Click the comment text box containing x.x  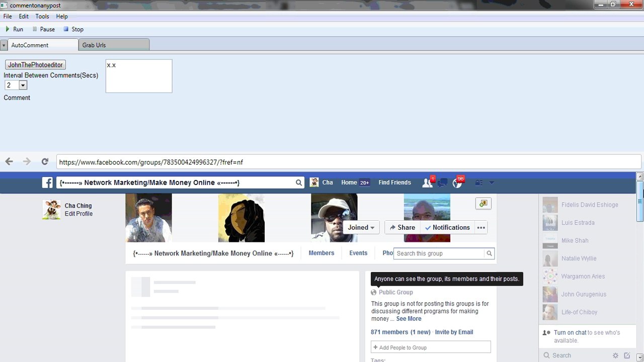coord(139,76)
